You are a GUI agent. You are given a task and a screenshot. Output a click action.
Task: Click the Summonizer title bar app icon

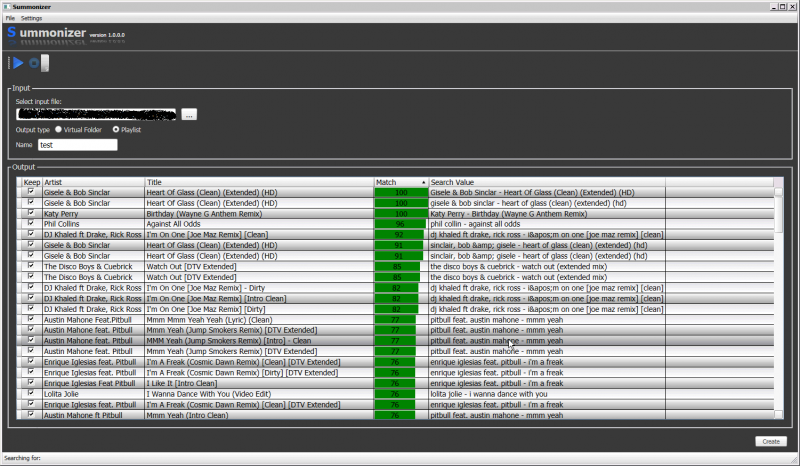(7, 7)
